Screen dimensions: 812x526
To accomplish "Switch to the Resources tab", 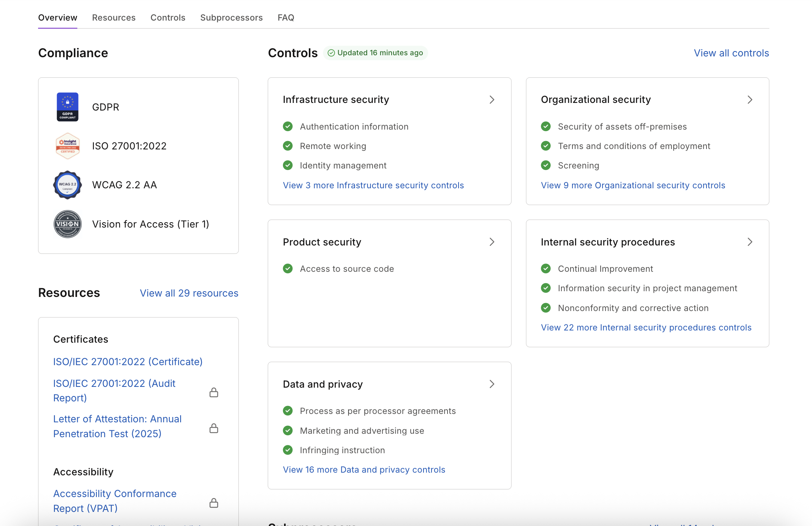I will tap(114, 18).
